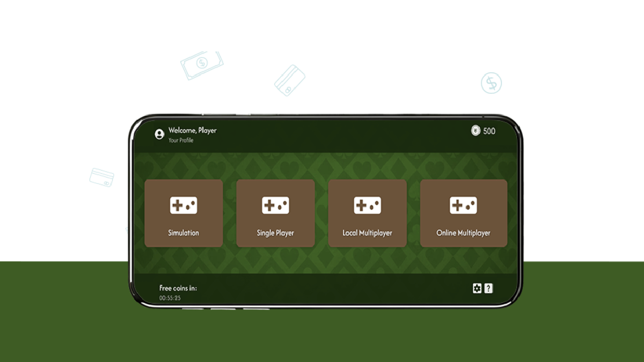Click the coin icon beside the balance
The width and height of the screenshot is (644, 362).
pos(475,131)
